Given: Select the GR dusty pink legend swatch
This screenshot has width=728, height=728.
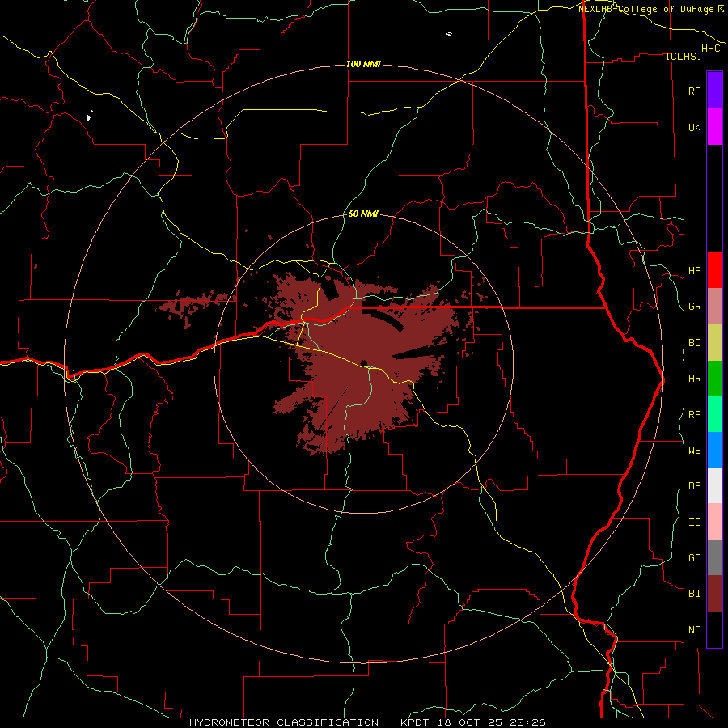Looking at the screenshot, I should point(714,307).
